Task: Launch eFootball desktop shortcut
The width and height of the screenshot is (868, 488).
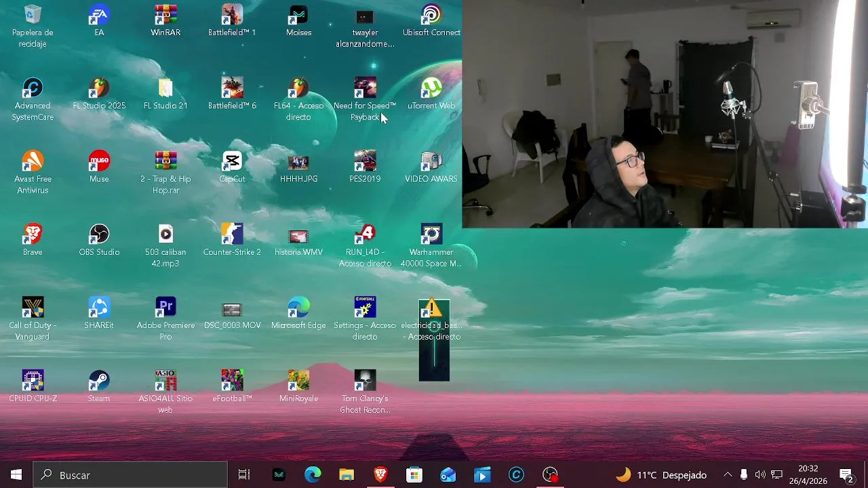Action: pos(232,386)
